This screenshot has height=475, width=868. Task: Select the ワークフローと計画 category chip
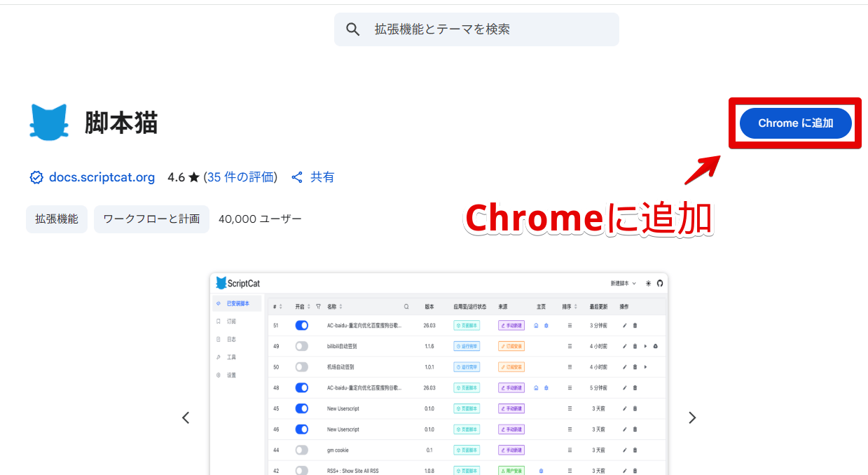[151, 219]
